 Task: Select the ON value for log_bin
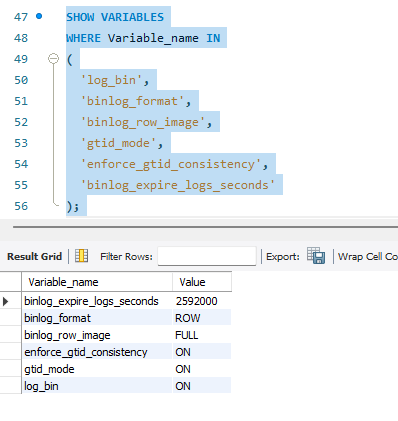tap(202, 386)
